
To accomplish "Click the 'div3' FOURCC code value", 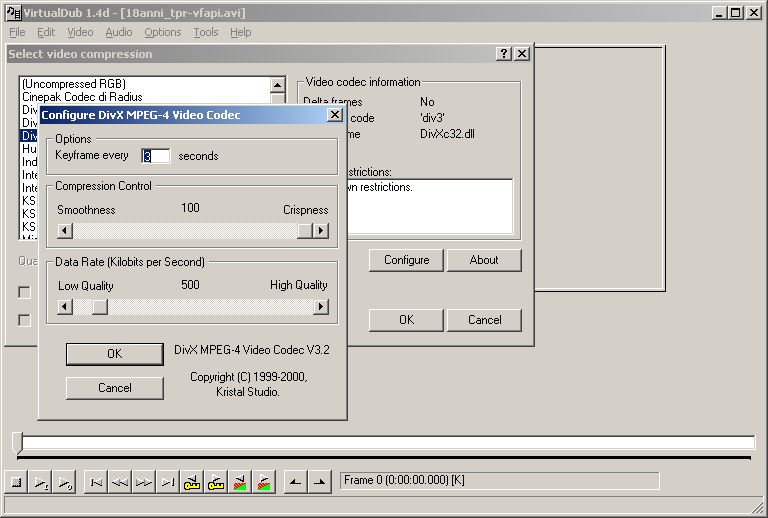I will tap(432, 118).
